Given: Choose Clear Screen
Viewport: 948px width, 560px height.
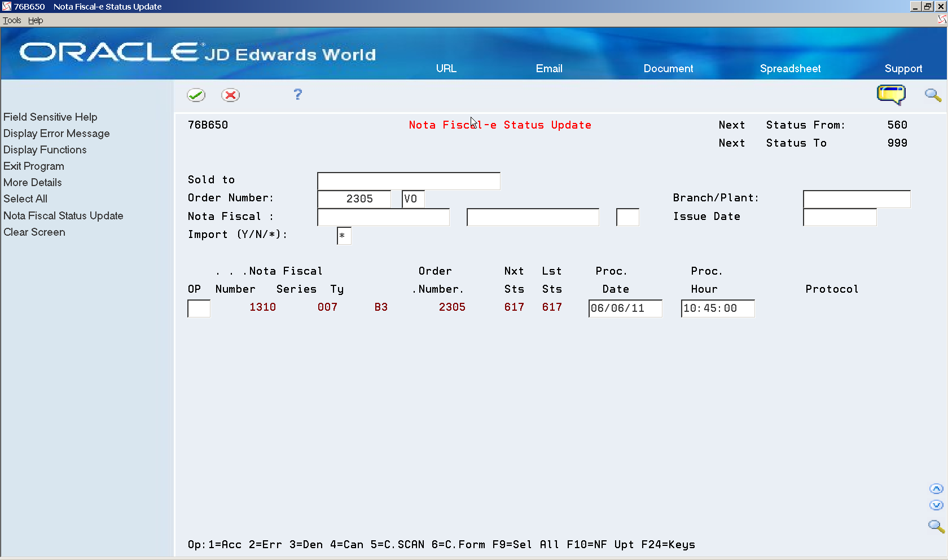Looking at the screenshot, I should 34,232.
